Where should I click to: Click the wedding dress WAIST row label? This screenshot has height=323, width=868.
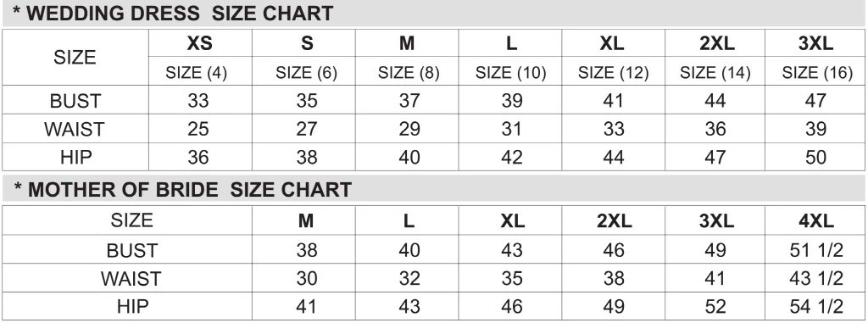tap(75, 129)
